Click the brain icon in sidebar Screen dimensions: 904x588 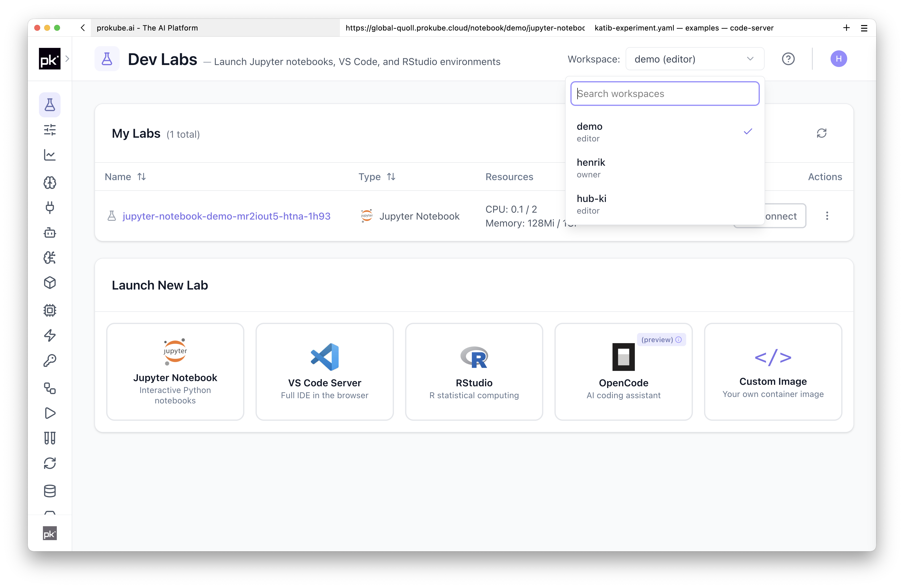tap(50, 183)
